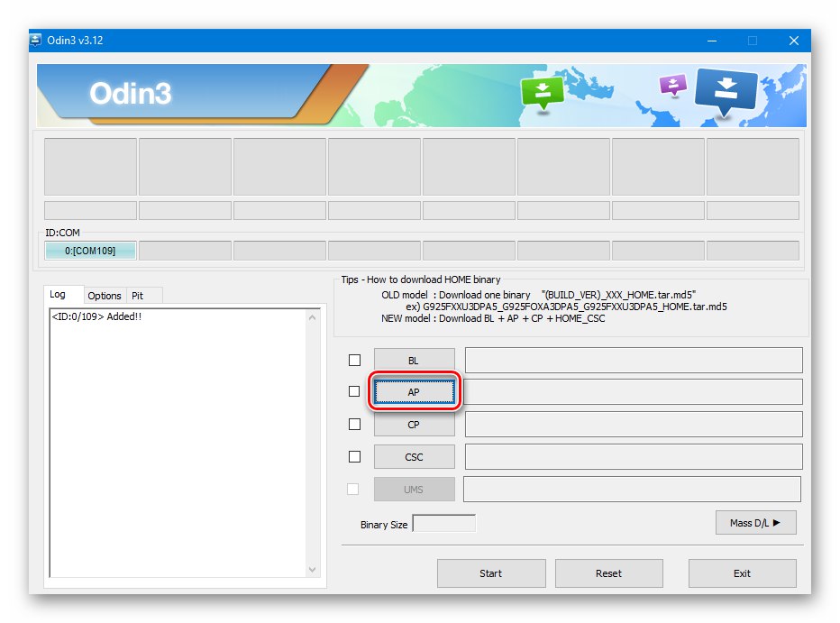
Task: Click the Odin3 banner logo text
Action: (x=131, y=94)
